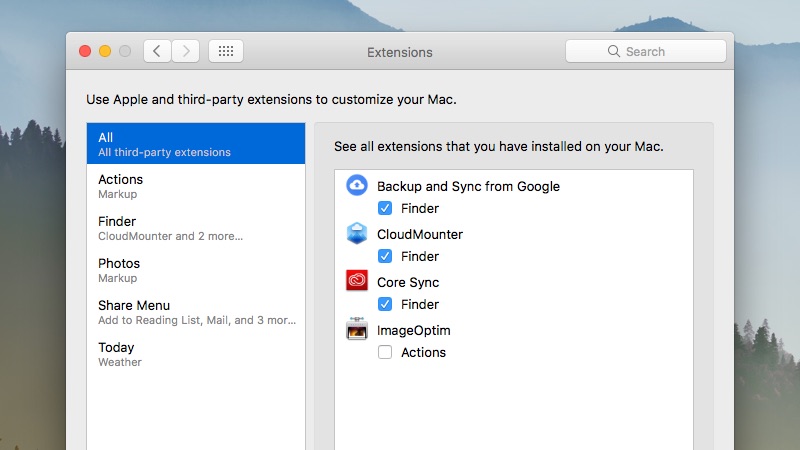The width and height of the screenshot is (800, 450).
Task: Go forward with the right arrow button
Action: pyautogui.click(x=185, y=51)
